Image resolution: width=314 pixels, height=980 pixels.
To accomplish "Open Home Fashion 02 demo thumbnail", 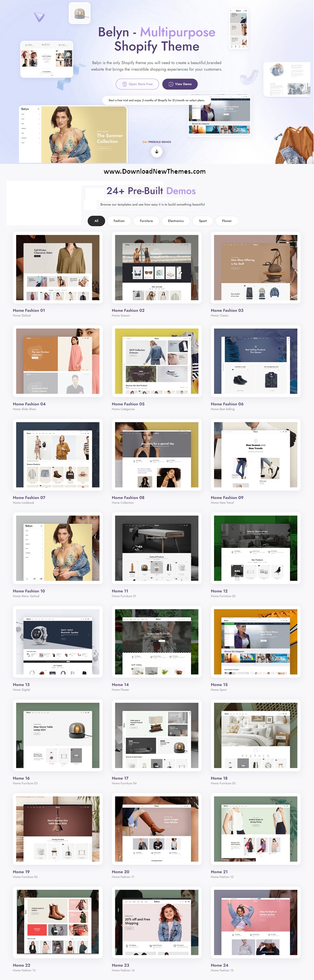I will pyautogui.click(x=157, y=268).
